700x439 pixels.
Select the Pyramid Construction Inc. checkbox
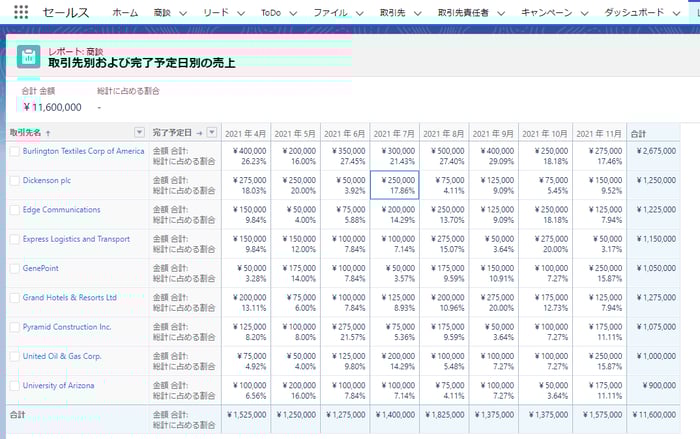pyautogui.click(x=15, y=327)
